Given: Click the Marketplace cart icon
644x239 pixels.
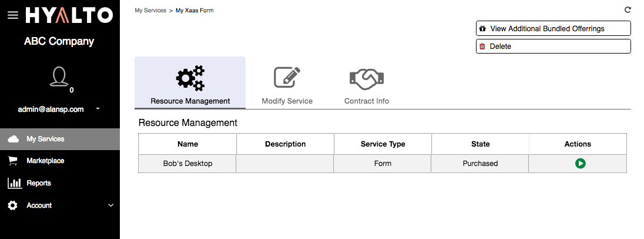Looking at the screenshot, I should (13, 161).
